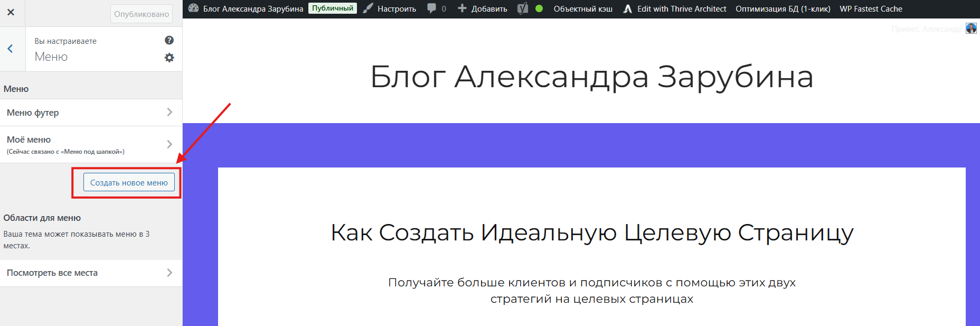Open the Добавить admin bar menu
The height and width of the screenshot is (326, 980).
pos(489,9)
